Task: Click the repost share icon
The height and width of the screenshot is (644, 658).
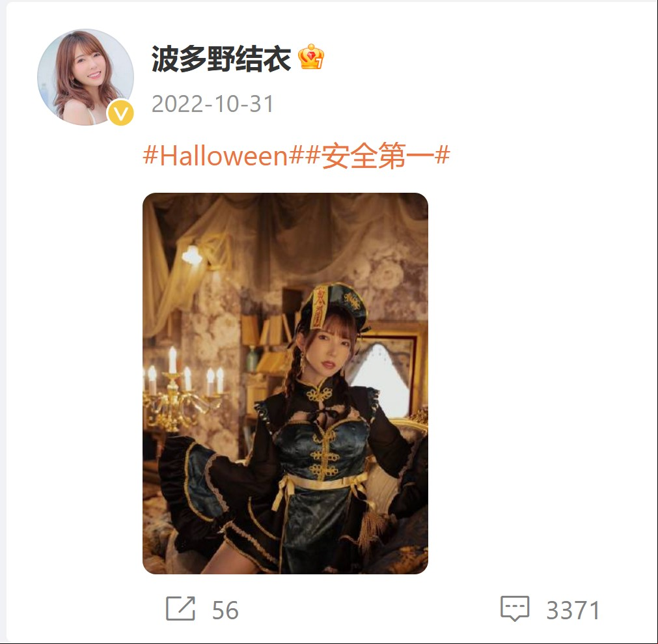Action: coord(180,608)
